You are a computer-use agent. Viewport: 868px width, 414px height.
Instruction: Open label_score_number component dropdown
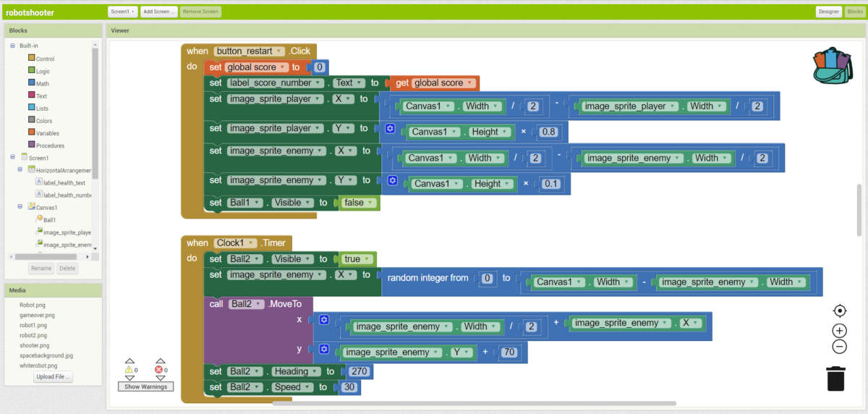pyautogui.click(x=275, y=83)
